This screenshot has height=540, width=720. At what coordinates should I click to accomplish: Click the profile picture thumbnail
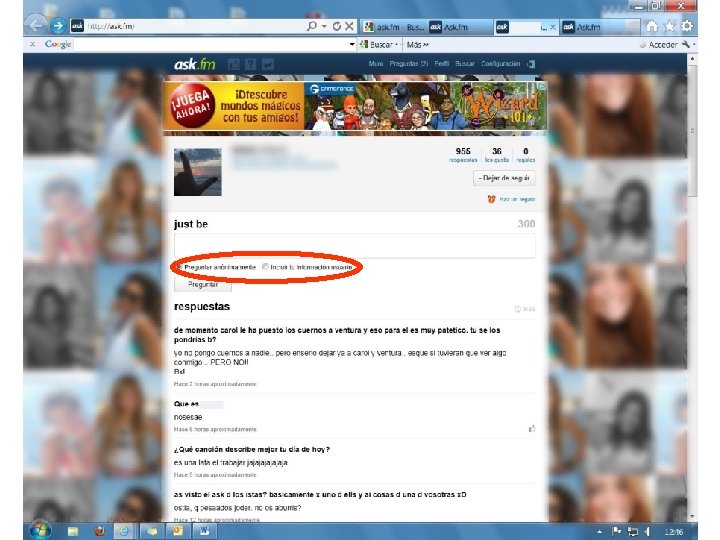(x=197, y=172)
